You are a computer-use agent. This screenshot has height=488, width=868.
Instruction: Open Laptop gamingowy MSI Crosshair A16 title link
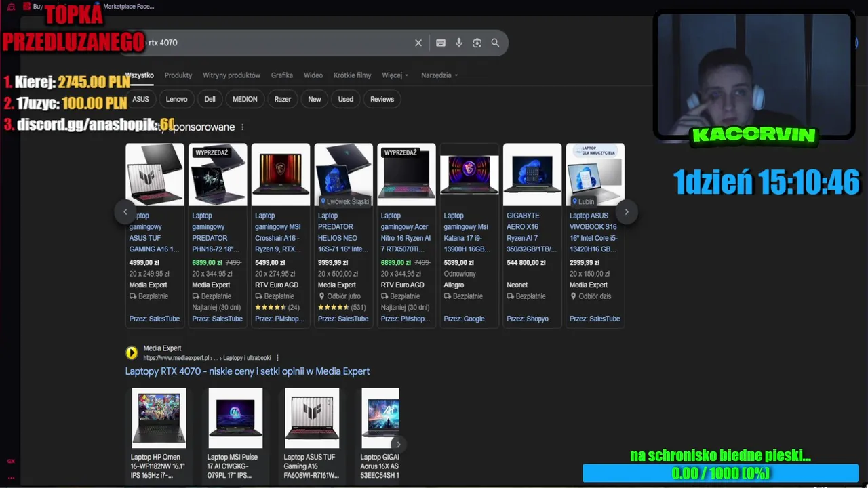[x=279, y=232]
